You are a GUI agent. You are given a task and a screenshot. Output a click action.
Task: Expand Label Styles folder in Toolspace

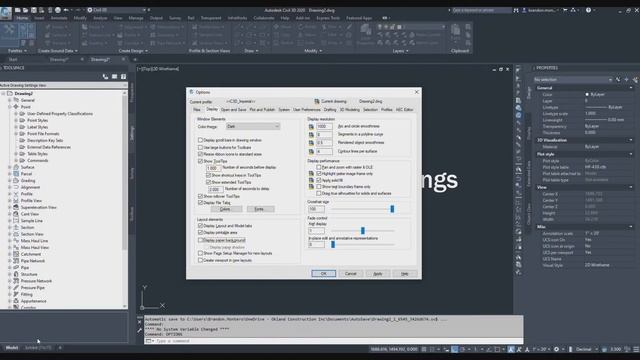(x=16, y=127)
